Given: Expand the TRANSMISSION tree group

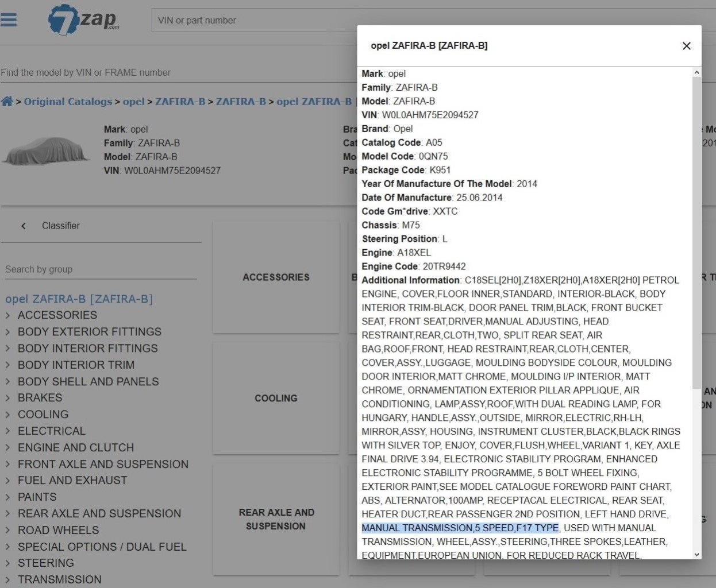Looking at the screenshot, I should click(8, 580).
